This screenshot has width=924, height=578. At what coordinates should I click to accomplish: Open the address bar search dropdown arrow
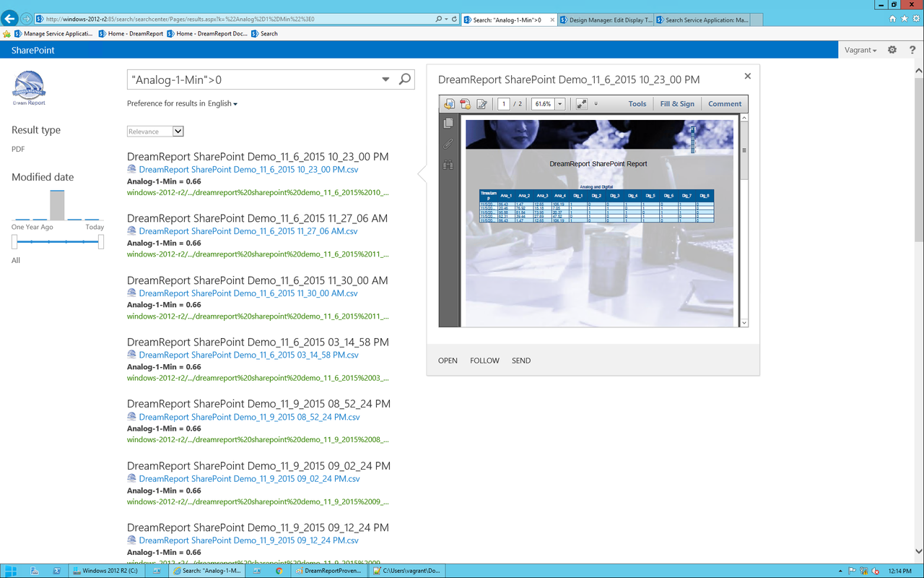click(447, 19)
